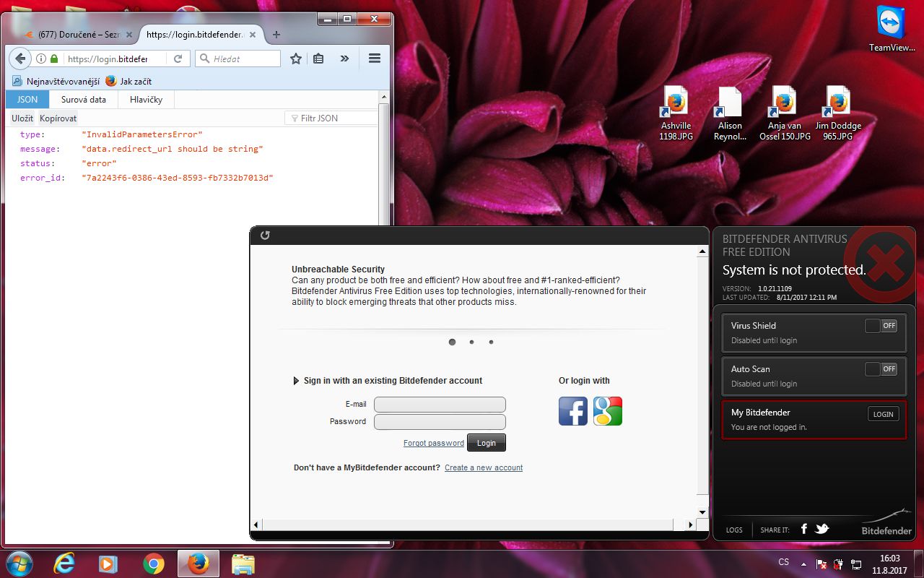
Task: Collapse the Sign in with existing account triangle
Action: coord(296,381)
